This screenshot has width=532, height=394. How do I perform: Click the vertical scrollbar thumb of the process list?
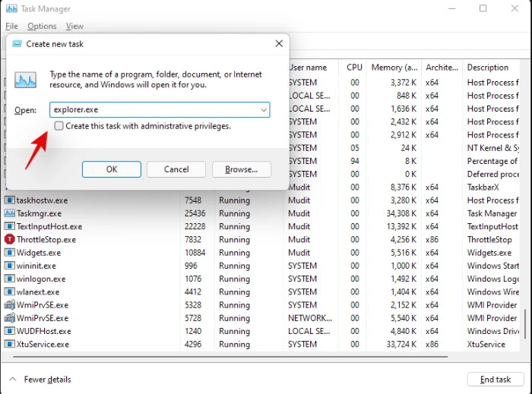click(525, 324)
